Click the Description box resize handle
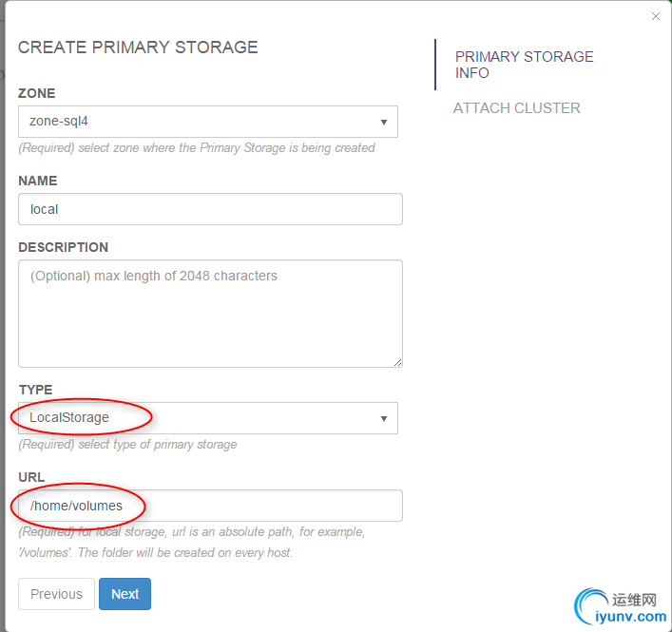 pyautogui.click(x=397, y=361)
